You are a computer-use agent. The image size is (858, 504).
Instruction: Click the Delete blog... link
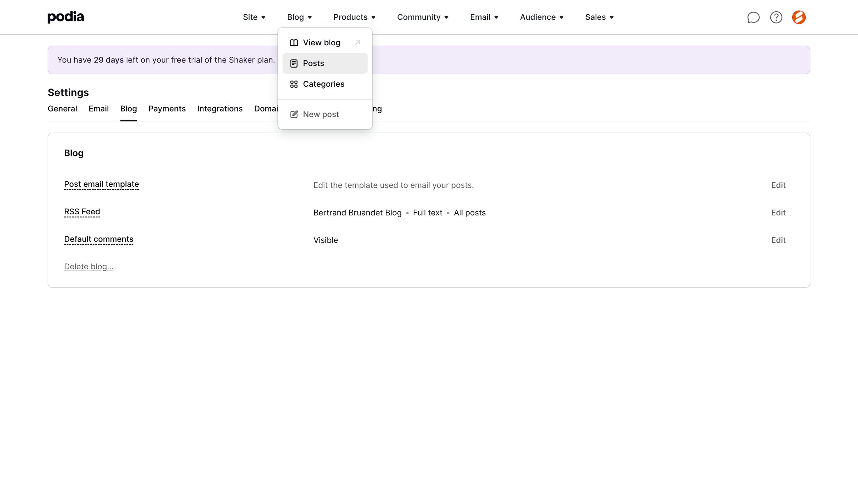(x=89, y=267)
